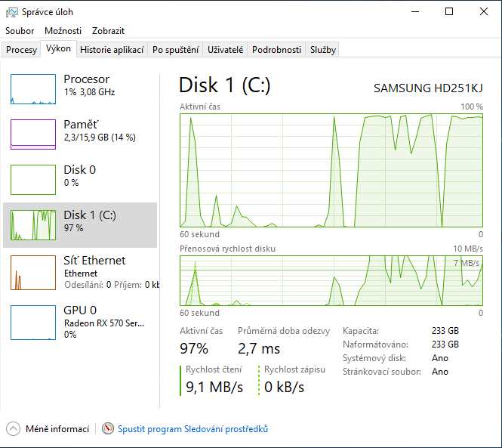Open the Možnosti menu
Viewport: 502px width, 448px height.
point(63,31)
